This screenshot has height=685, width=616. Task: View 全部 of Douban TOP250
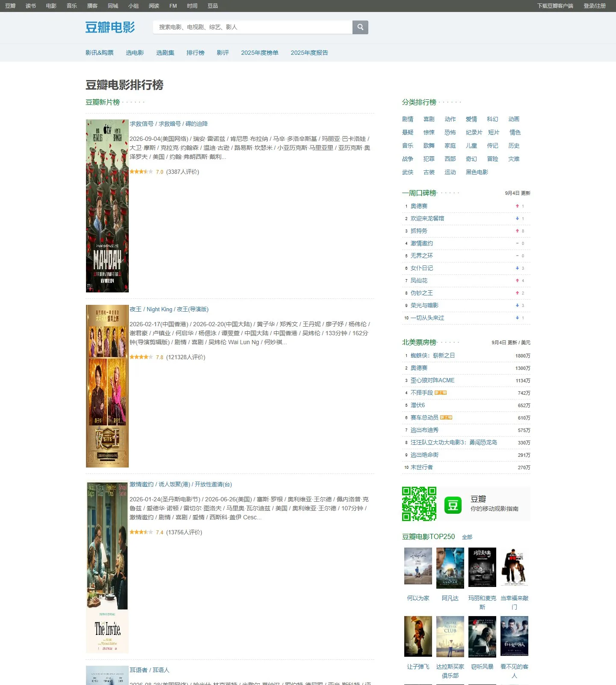(x=467, y=537)
